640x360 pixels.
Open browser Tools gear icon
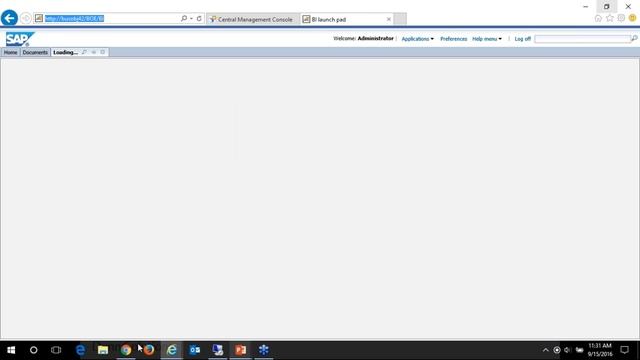(621, 18)
